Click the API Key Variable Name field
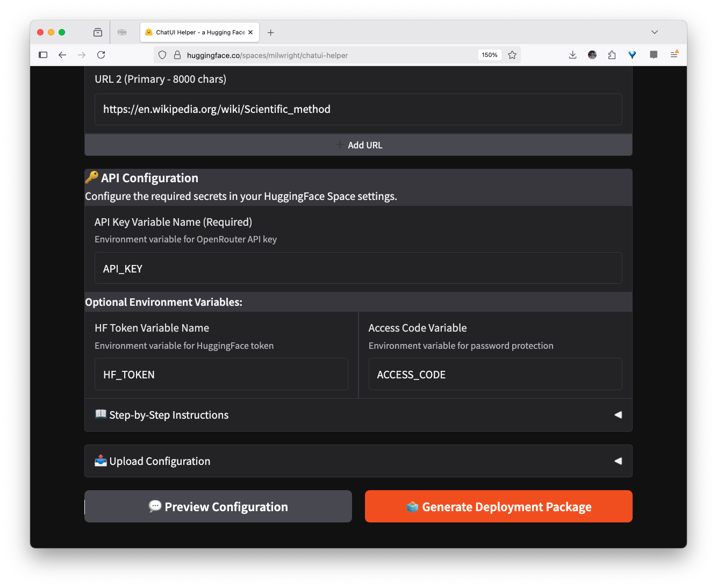This screenshot has height=588, width=717. [358, 268]
